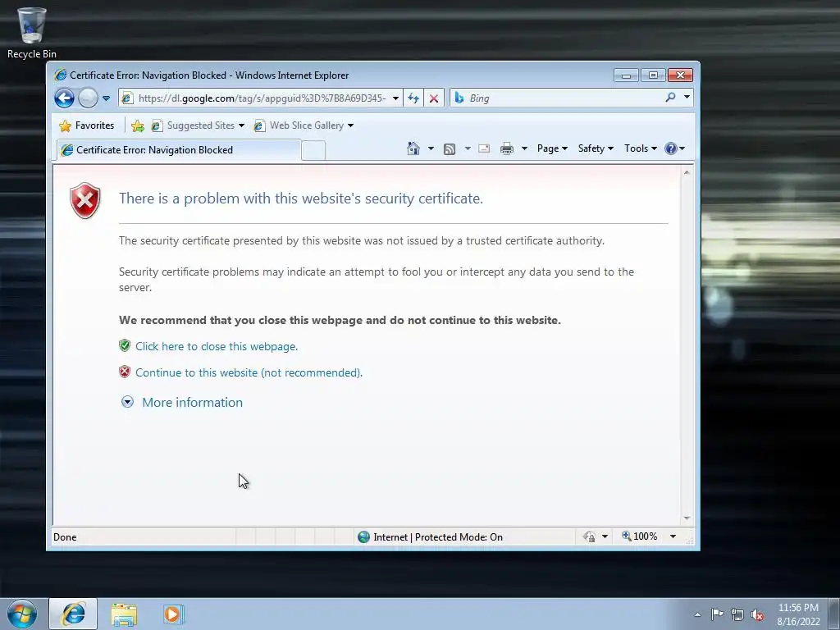Show hidden tray icons arrow
This screenshot has height=630, width=840.
tap(697, 614)
